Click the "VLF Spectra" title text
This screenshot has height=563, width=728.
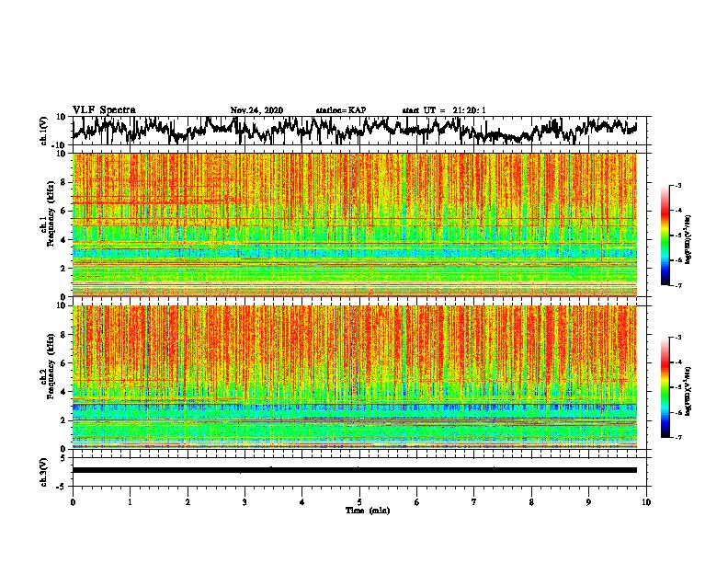click(104, 110)
